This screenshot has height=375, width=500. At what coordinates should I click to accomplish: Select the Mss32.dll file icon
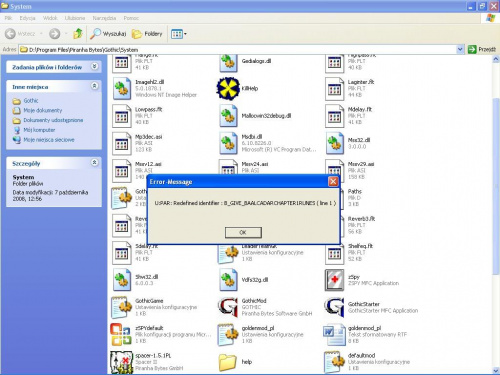[x=334, y=143]
